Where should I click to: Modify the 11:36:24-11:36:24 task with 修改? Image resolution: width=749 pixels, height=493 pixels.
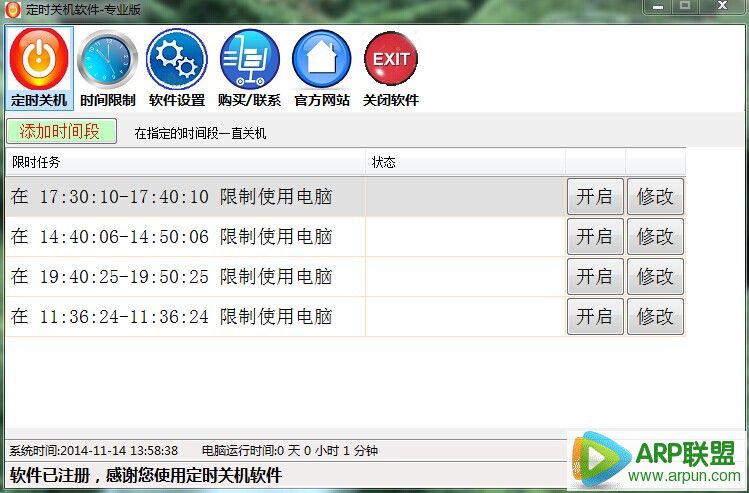655,316
